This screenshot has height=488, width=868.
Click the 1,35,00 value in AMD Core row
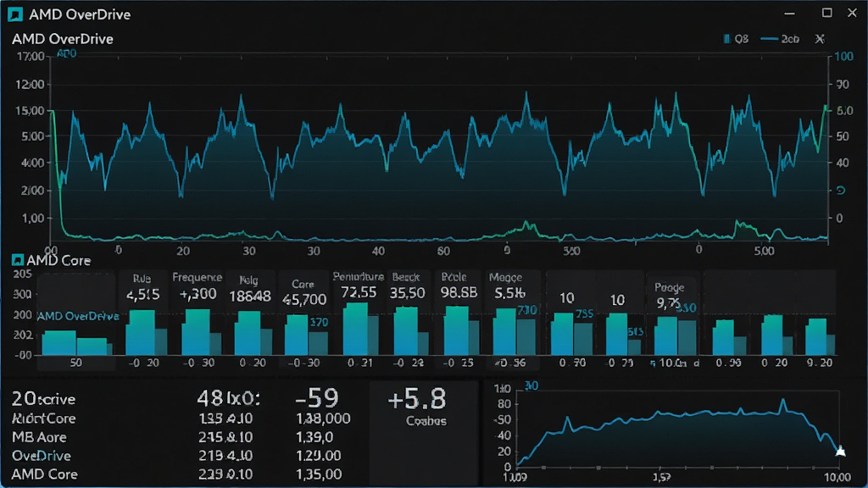[x=319, y=474]
